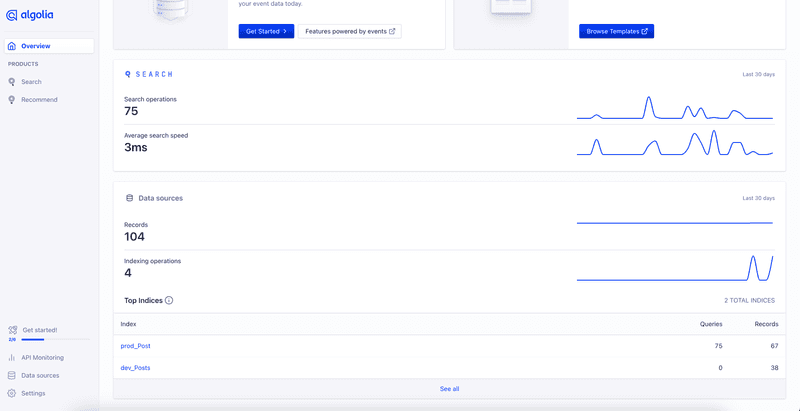Open API Monitoring in sidebar

point(42,357)
